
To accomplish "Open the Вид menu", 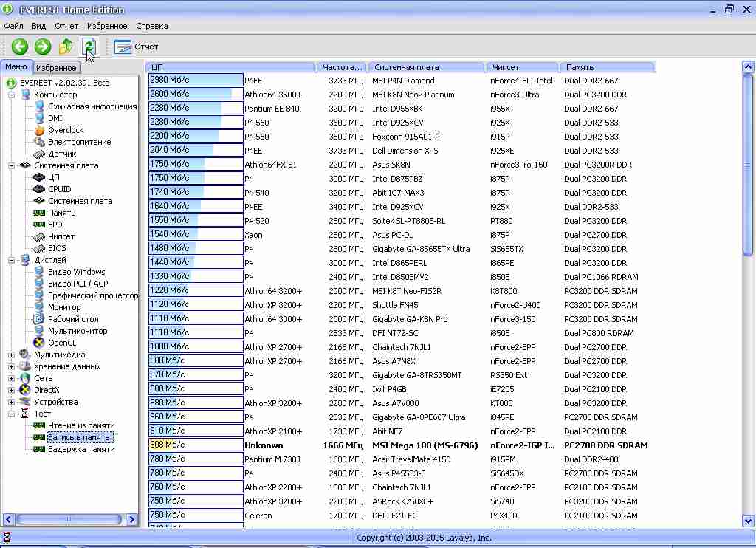I will point(38,26).
